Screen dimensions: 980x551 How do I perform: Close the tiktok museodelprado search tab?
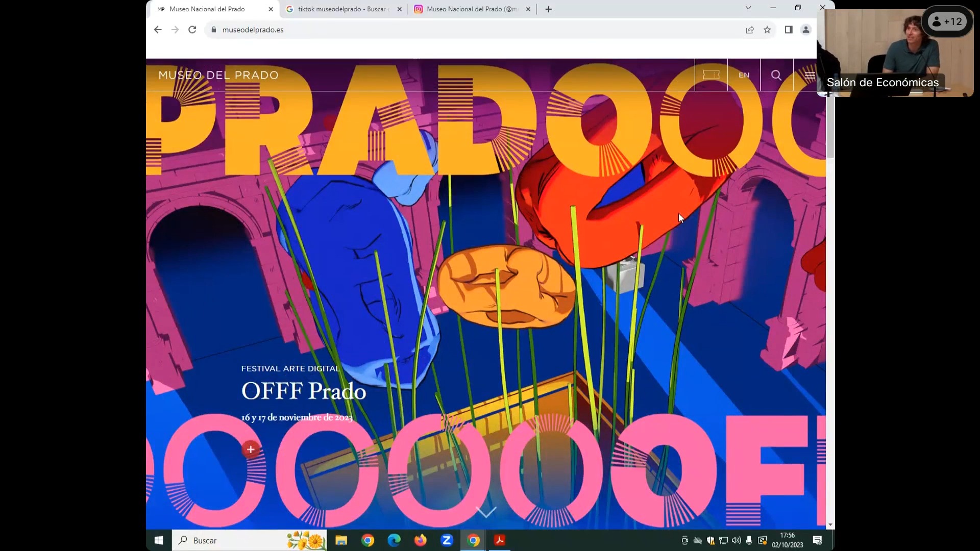pyautogui.click(x=400, y=9)
